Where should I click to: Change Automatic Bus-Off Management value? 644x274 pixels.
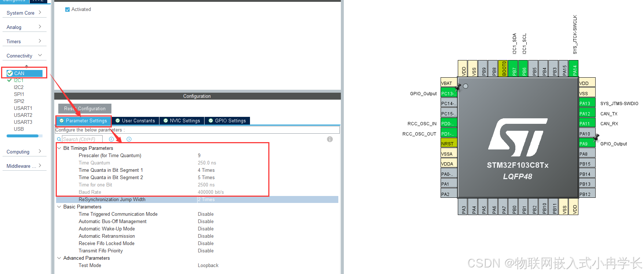206,221
